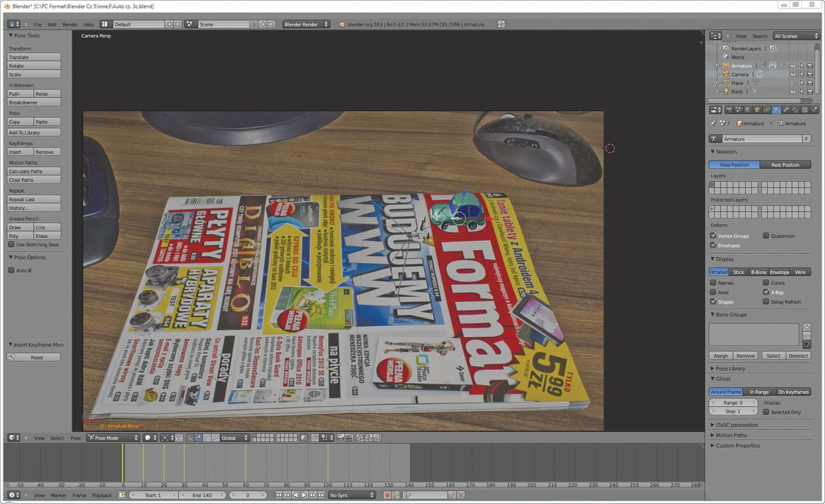Image resolution: width=825 pixels, height=504 pixels.
Task: Click the Armature object icon in outliner
Action: (726, 66)
